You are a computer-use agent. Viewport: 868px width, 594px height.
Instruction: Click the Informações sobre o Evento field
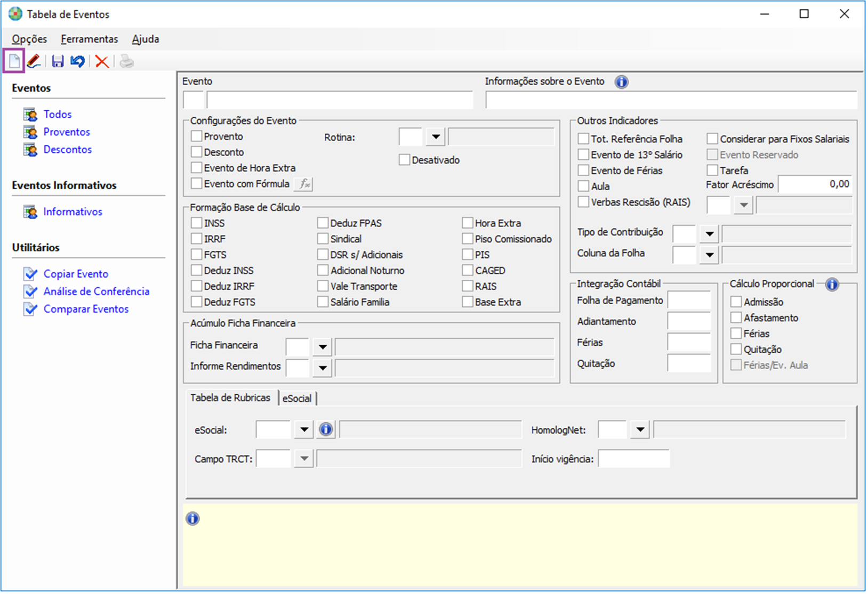(671, 100)
